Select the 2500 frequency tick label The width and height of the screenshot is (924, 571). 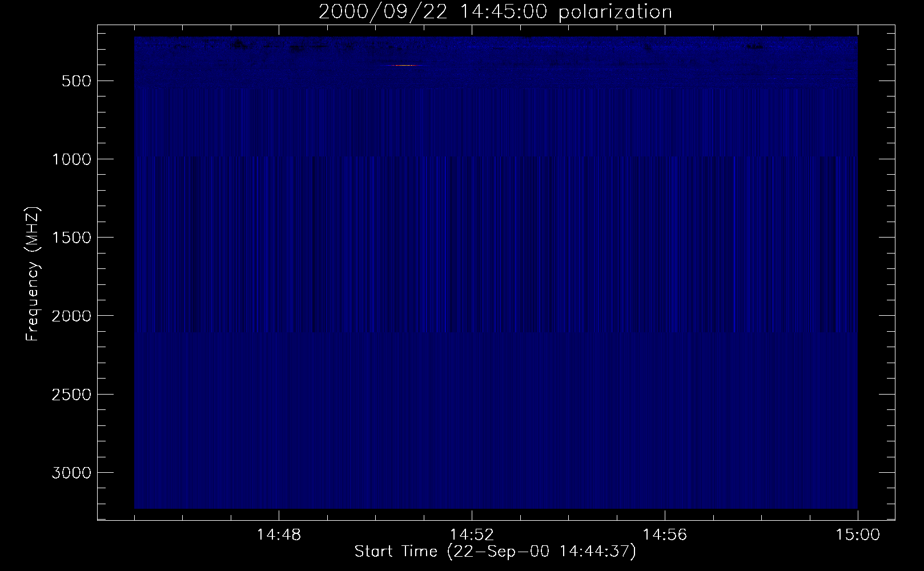point(71,395)
